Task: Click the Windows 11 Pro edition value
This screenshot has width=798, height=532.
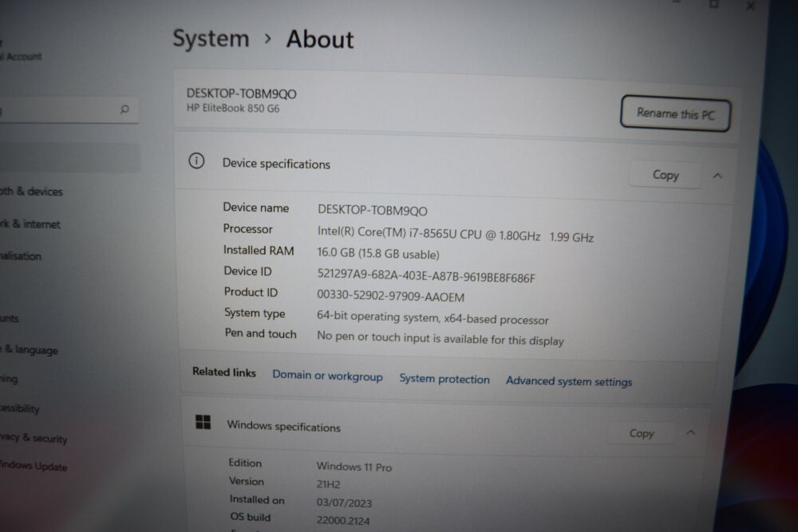Action: (354, 467)
